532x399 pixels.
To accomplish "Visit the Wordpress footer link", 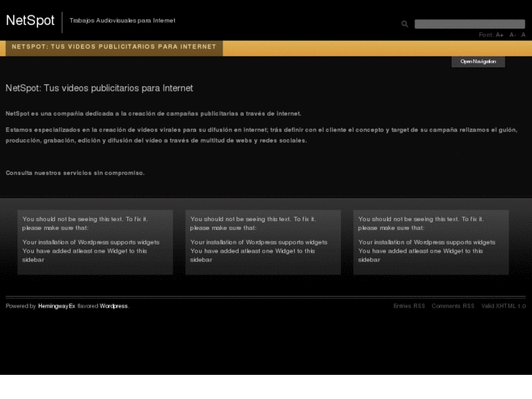I will (113, 306).
